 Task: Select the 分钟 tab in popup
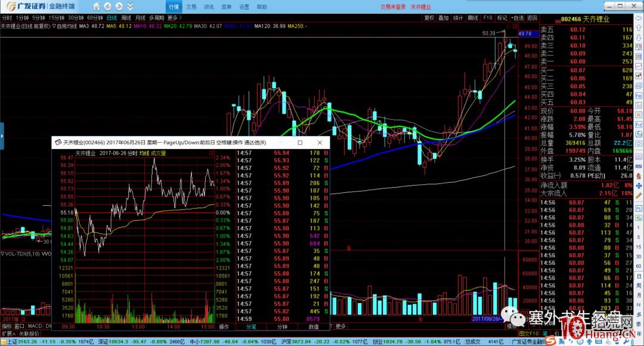pyautogui.click(x=282, y=327)
